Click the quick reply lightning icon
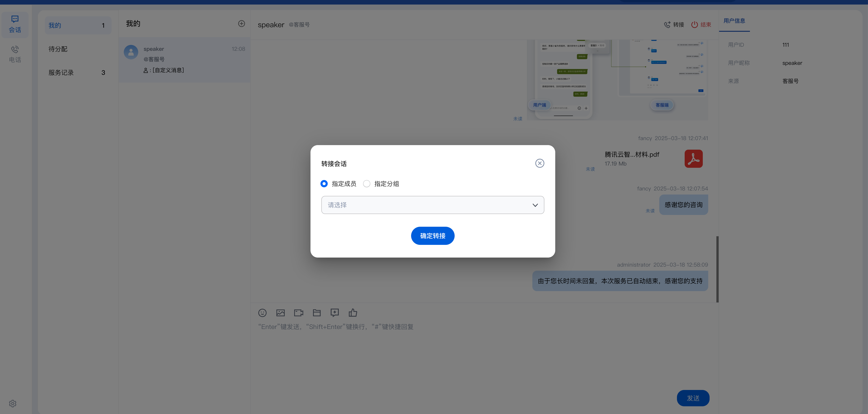868x414 pixels. (335, 313)
